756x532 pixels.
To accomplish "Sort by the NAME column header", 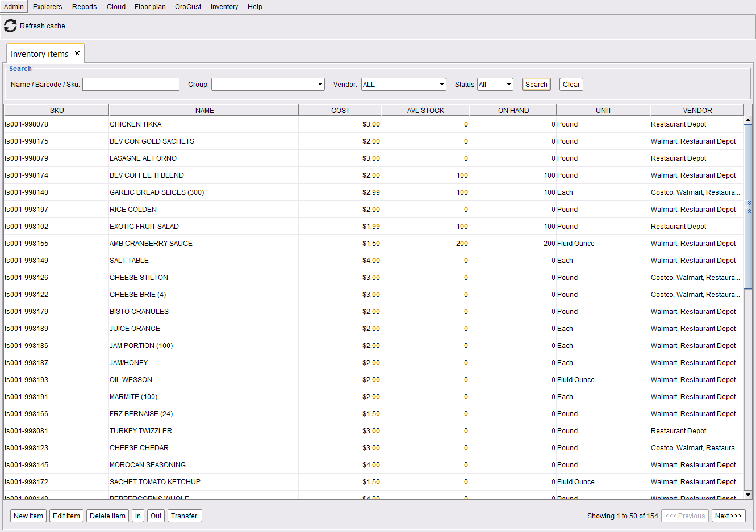I will click(x=204, y=111).
